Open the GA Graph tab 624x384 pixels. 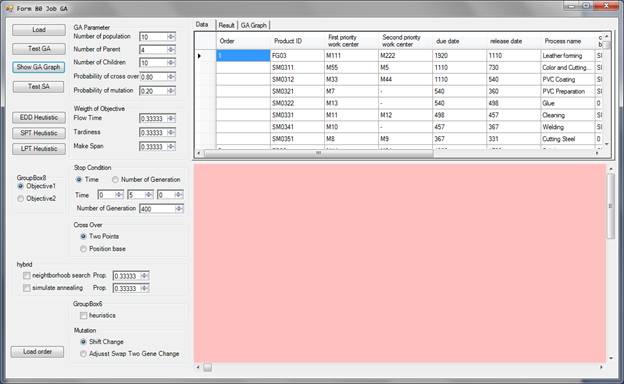(x=254, y=25)
